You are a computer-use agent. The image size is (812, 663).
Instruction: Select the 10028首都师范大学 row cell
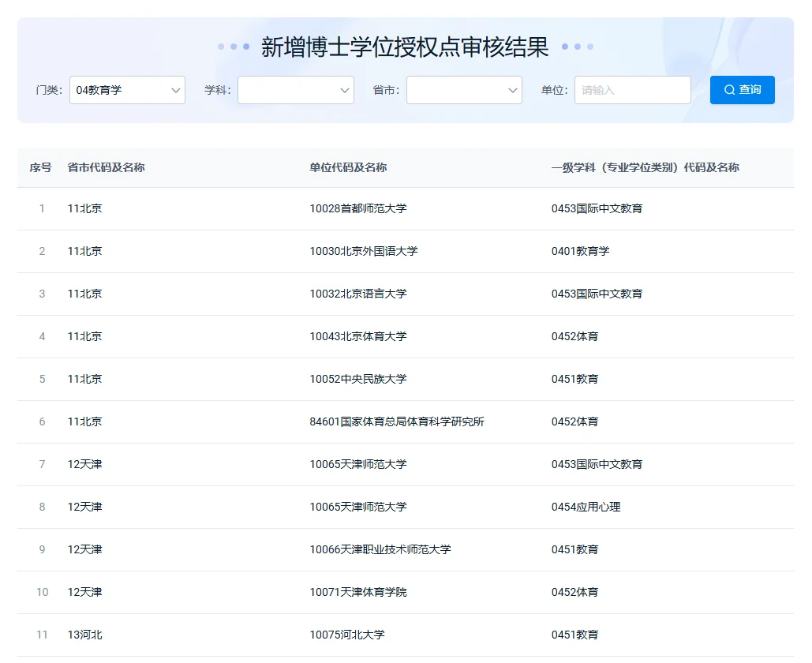click(358, 209)
